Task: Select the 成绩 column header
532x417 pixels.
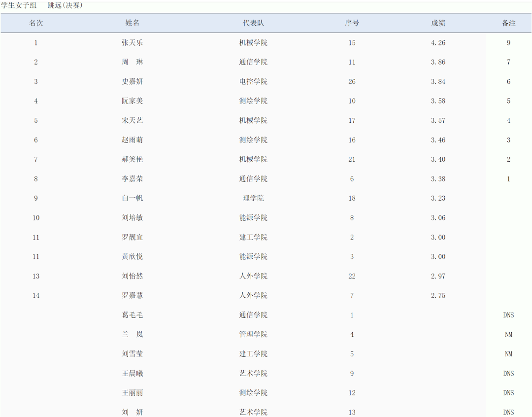Action: pos(438,23)
